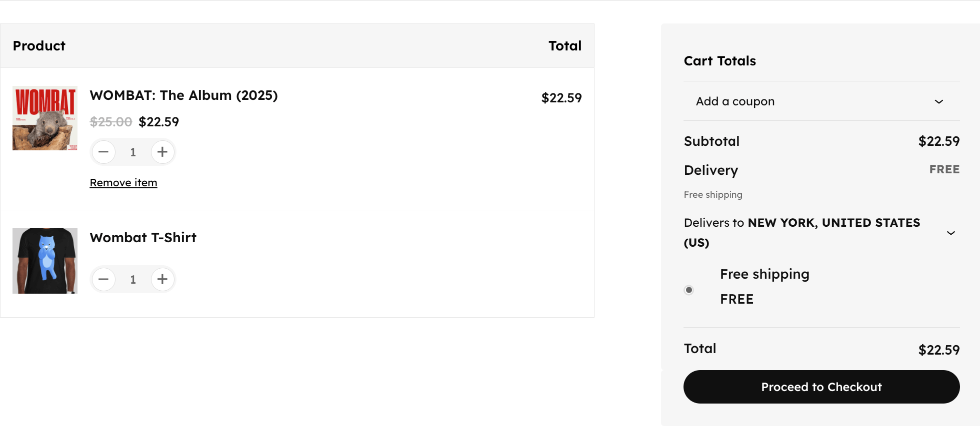Click the WOMBAT album cover thumbnail
Image resolution: width=980 pixels, height=444 pixels.
coord(45,118)
